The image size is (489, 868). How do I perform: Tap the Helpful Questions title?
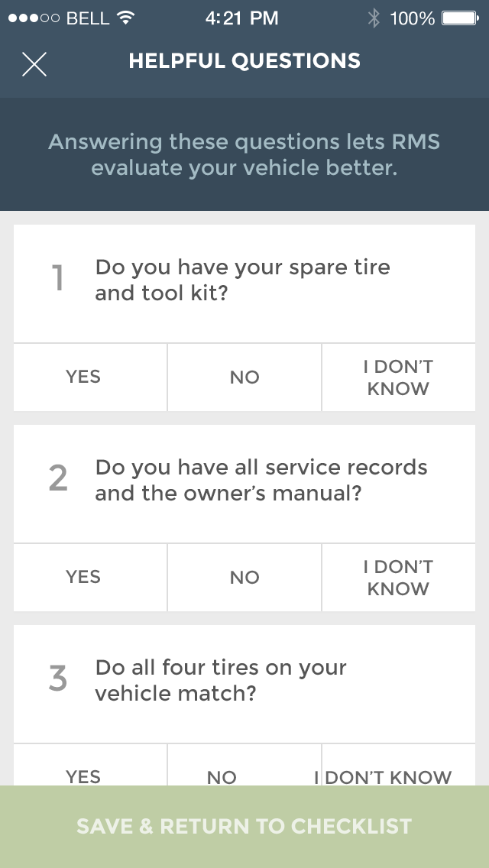(x=244, y=61)
